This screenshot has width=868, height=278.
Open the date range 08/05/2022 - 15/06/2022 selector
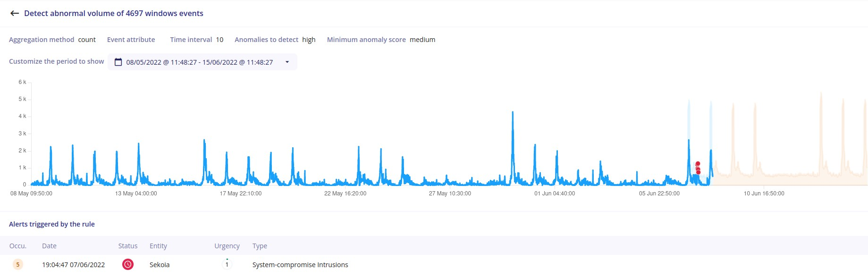coord(199,62)
